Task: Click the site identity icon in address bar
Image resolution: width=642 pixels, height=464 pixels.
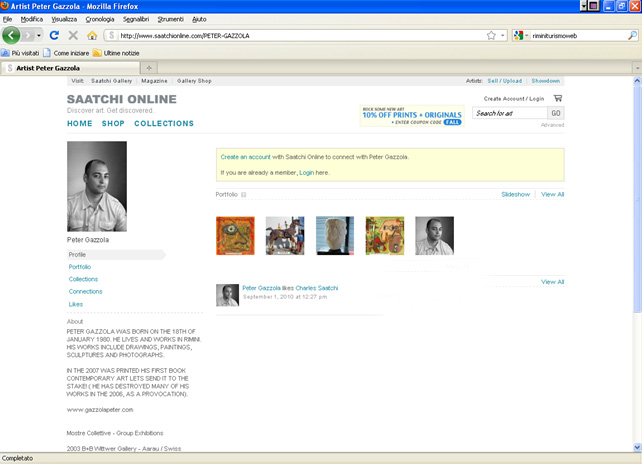Action: [x=111, y=36]
